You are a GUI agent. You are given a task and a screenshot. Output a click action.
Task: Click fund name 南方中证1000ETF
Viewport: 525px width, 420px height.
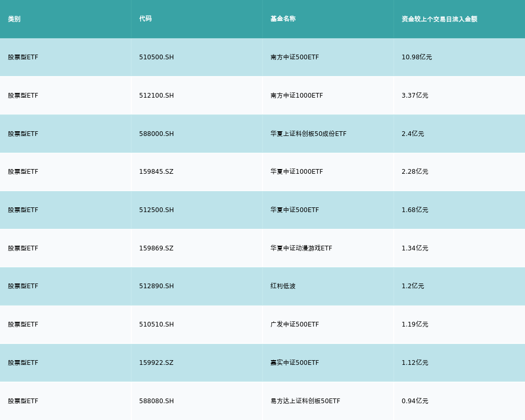point(297,96)
